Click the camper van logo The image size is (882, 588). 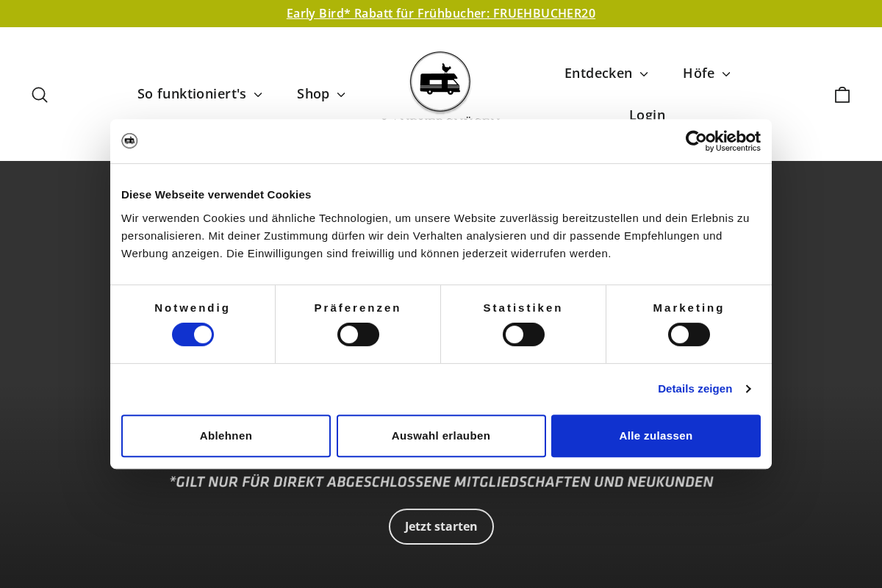[x=440, y=82]
